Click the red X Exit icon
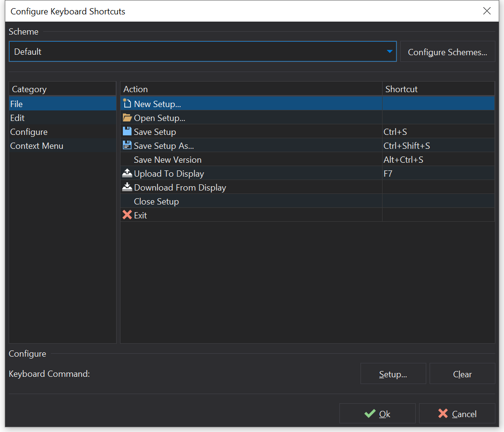This screenshot has height=432, width=504. click(127, 215)
